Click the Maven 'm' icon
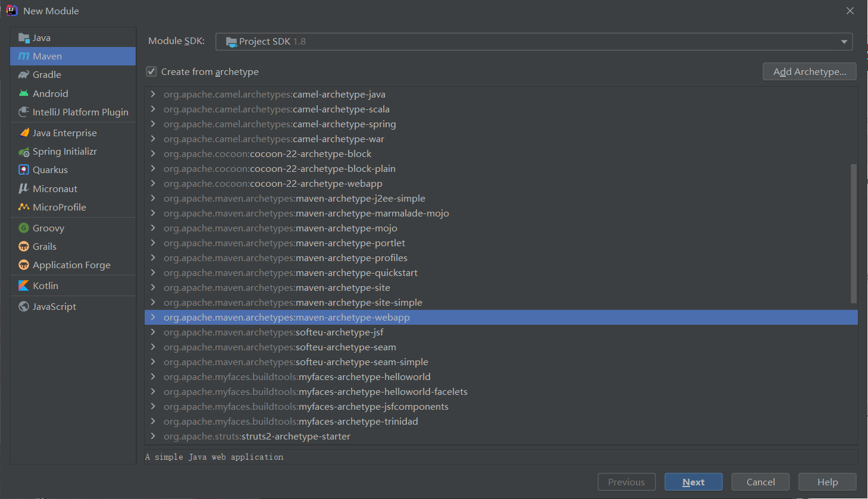The height and width of the screenshot is (499, 868). click(x=24, y=57)
